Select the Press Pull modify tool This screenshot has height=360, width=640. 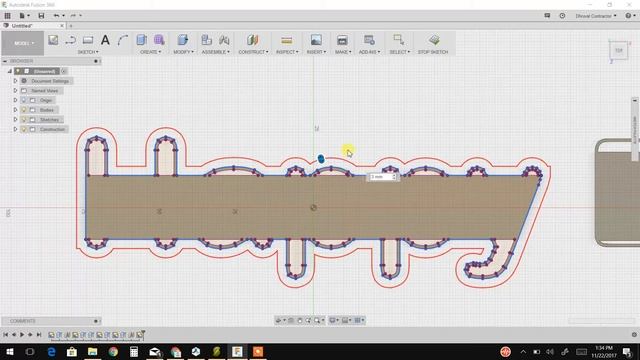(183, 40)
